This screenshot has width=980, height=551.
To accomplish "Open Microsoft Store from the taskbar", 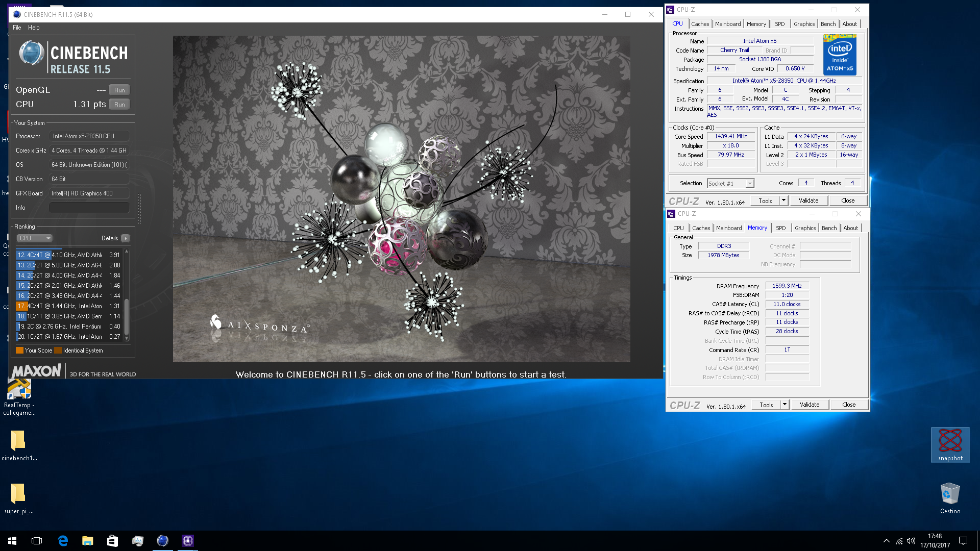I will click(x=112, y=541).
